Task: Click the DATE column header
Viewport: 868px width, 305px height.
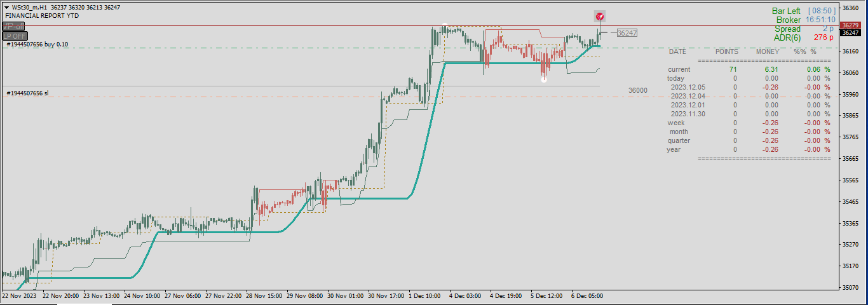Action: [x=677, y=51]
